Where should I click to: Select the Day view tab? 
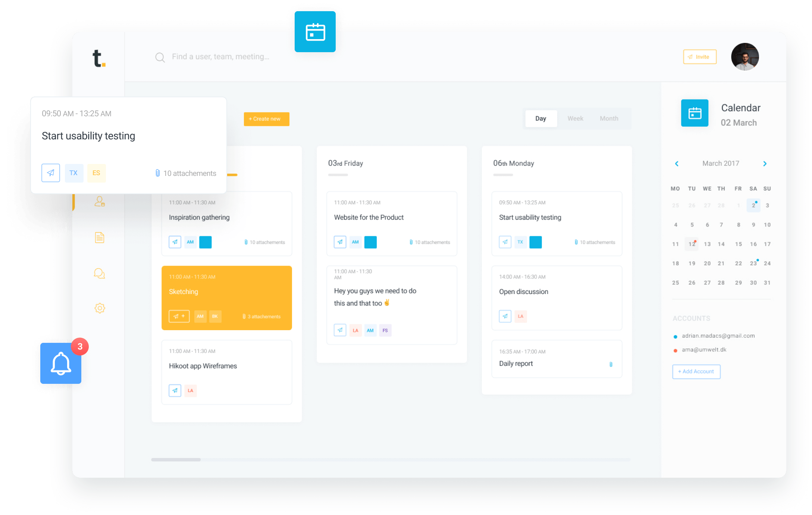(x=540, y=119)
